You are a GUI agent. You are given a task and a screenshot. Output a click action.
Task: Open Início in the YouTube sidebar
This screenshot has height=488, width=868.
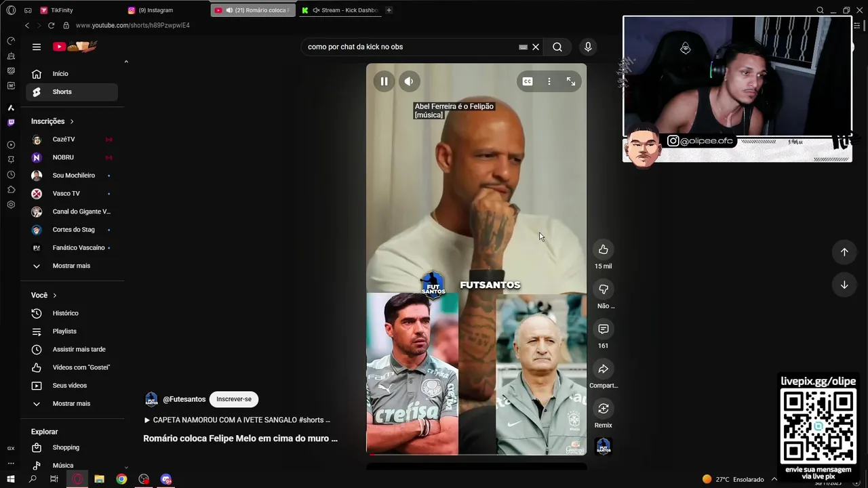tap(71, 74)
